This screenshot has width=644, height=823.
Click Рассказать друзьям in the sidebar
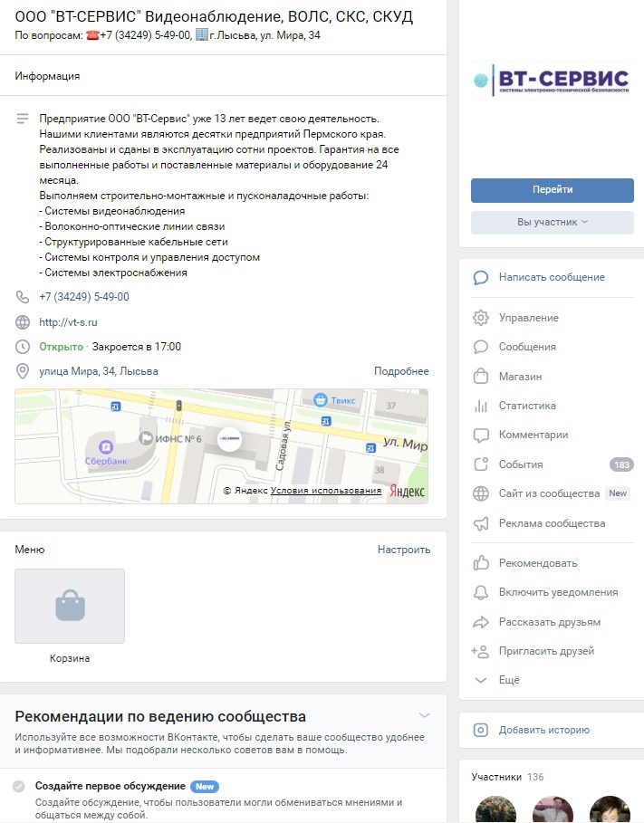point(550,622)
